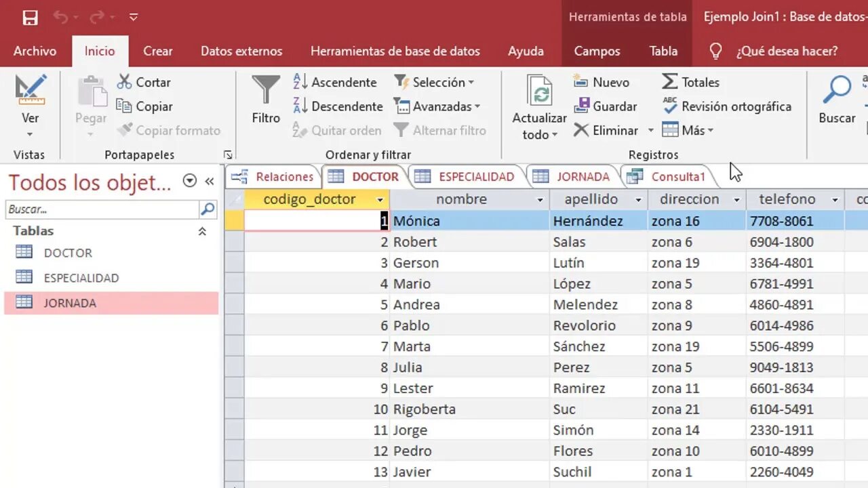868x488 pixels.
Task: Click the direccion cell zona 21
Action: [x=696, y=409]
